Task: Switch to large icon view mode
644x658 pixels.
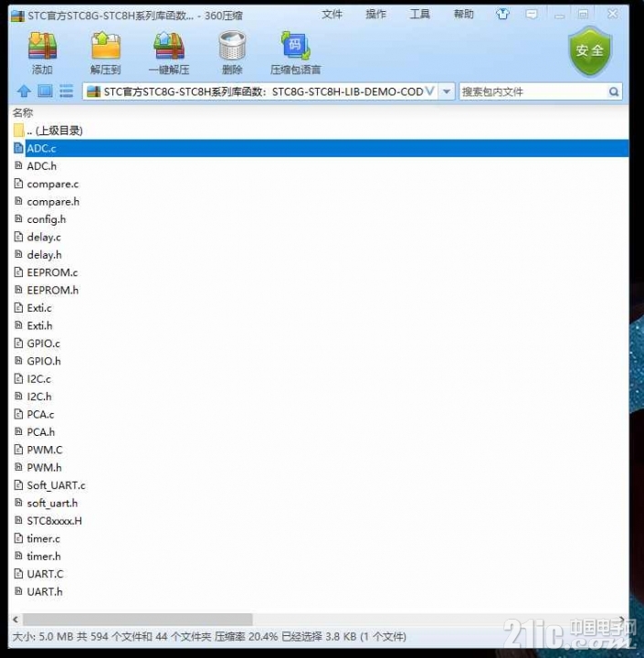Action: coord(46,91)
